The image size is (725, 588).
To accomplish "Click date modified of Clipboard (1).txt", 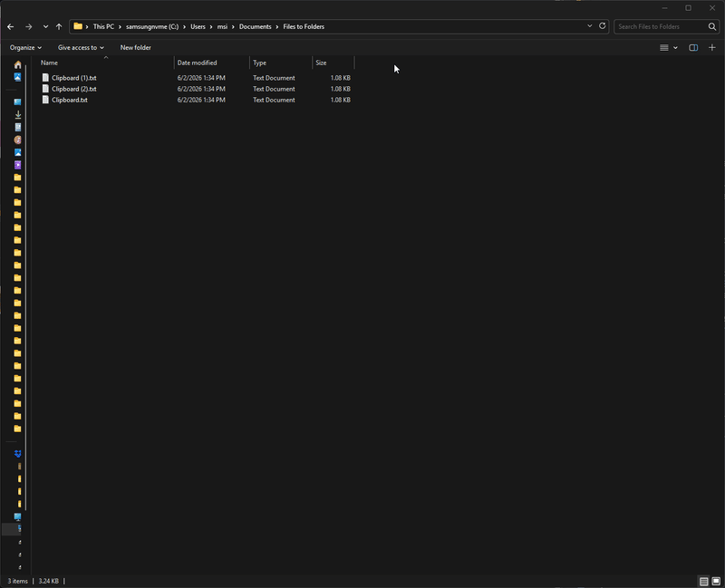I will pyautogui.click(x=201, y=78).
